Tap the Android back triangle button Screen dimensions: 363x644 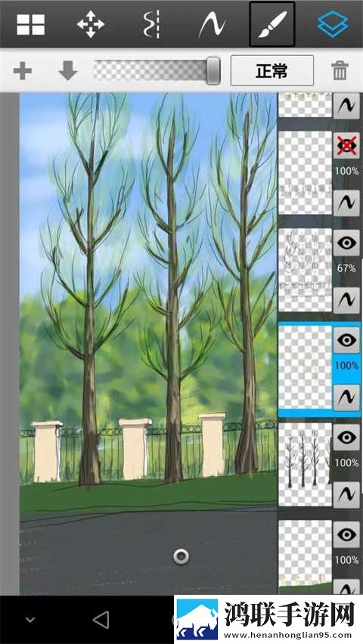click(x=101, y=619)
